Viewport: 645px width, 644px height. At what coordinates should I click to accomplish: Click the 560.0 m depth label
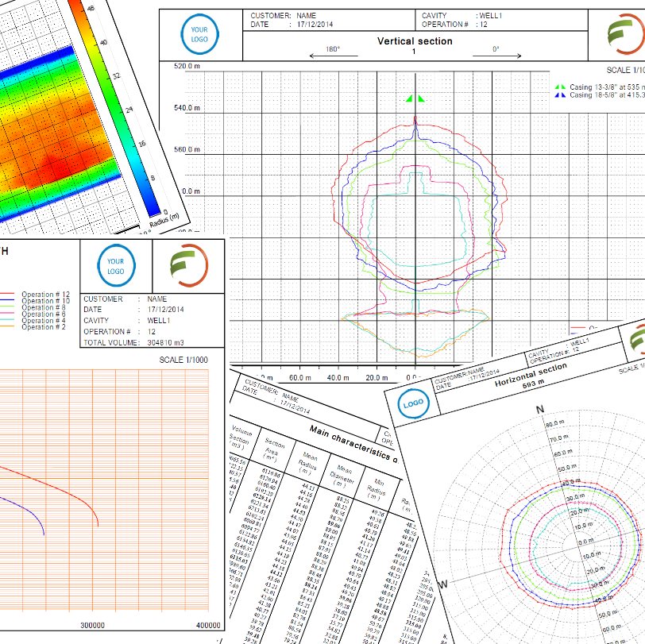point(187,149)
